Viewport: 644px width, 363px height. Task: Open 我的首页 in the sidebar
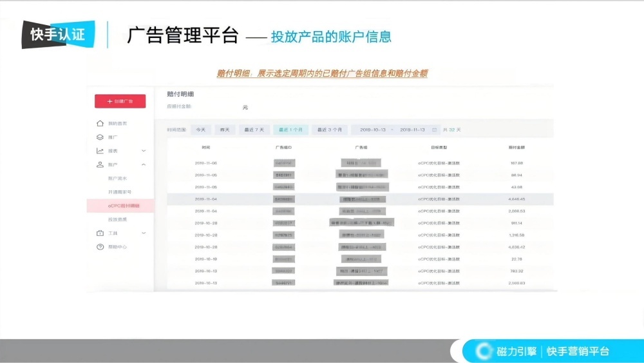pyautogui.click(x=117, y=123)
